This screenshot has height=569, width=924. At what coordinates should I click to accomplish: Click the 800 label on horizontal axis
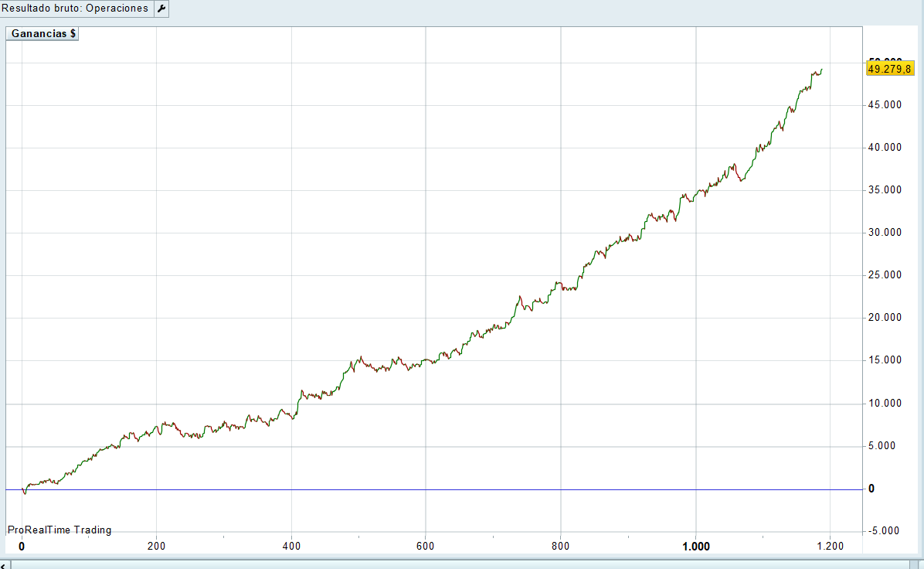[560, 546]
